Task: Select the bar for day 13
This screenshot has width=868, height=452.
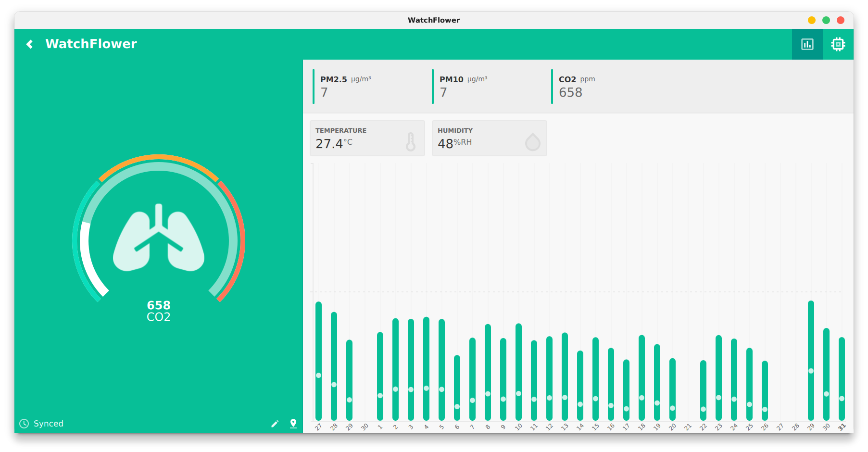Action: [565, 377]
